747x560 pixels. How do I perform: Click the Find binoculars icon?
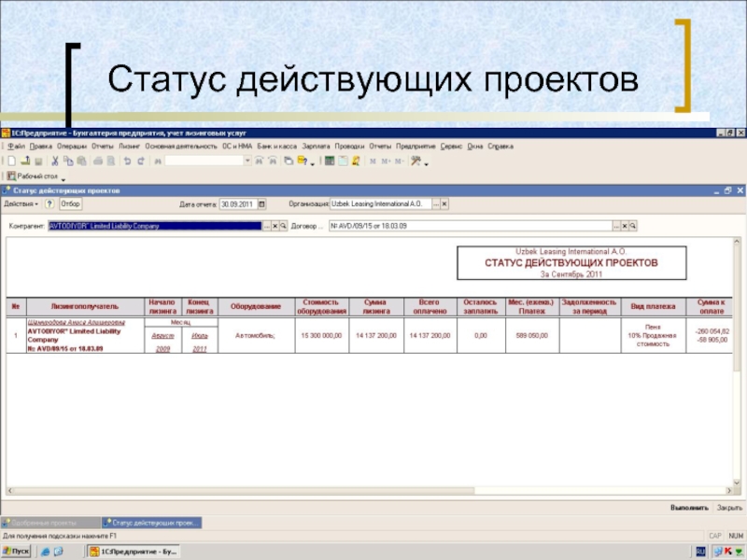tap(158, 161)
